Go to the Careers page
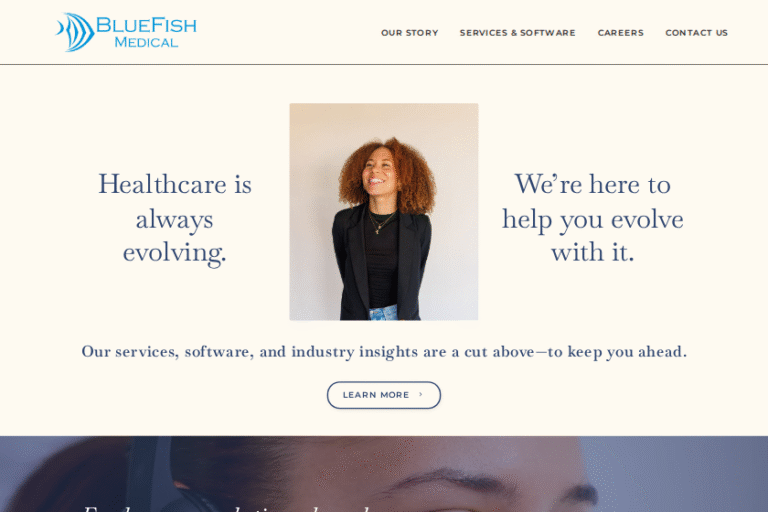Viewport: 768px width, 512px height. point(620,33)
